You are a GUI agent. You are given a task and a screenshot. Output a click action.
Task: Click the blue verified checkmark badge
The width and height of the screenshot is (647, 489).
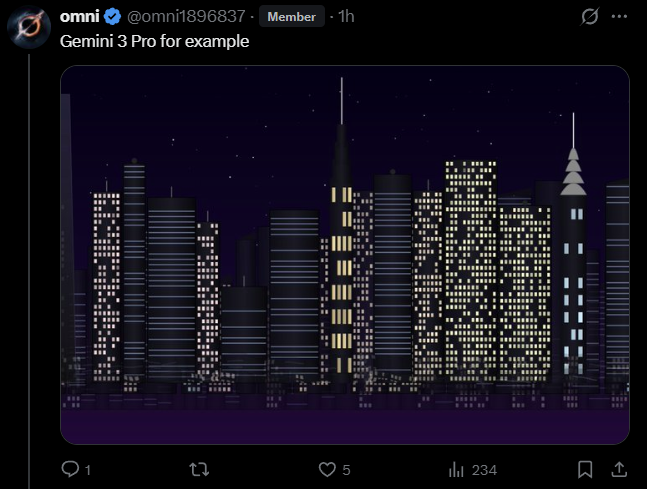(x=112, y=17)
